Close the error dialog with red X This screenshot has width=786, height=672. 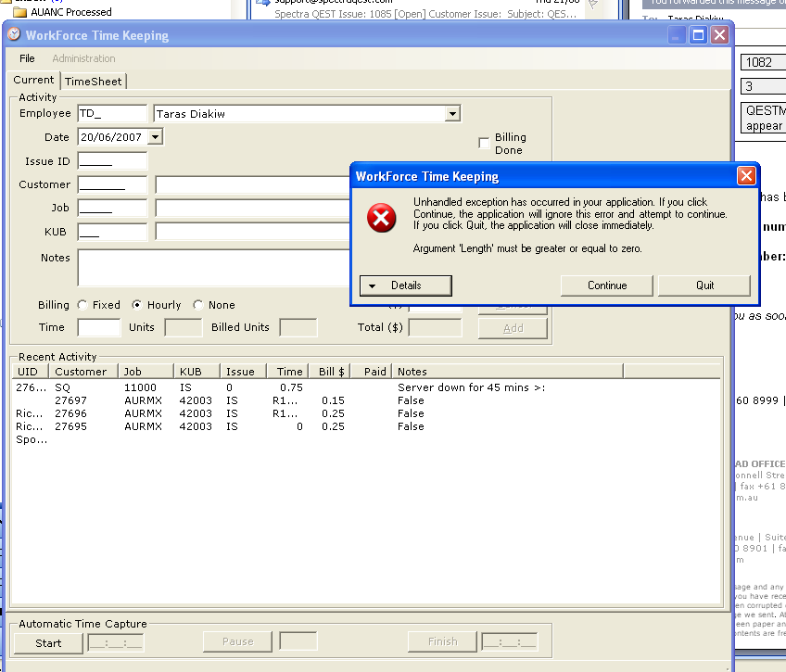point(746,176)
